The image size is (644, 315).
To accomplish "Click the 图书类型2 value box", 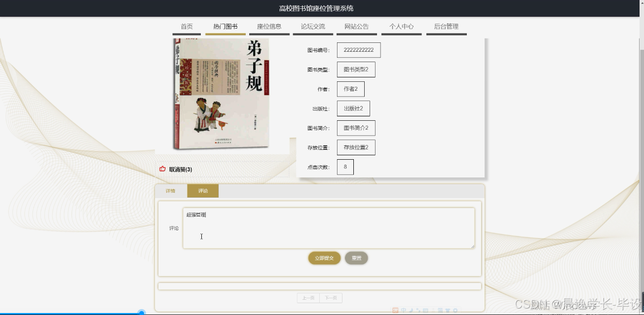I will click(356, 70).
